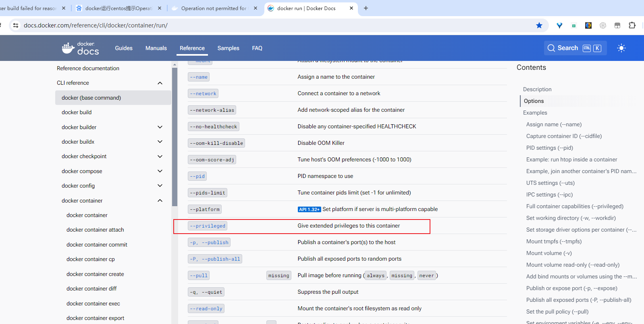Click the --name option link
The image size is (644, 324).
point(199,77)
